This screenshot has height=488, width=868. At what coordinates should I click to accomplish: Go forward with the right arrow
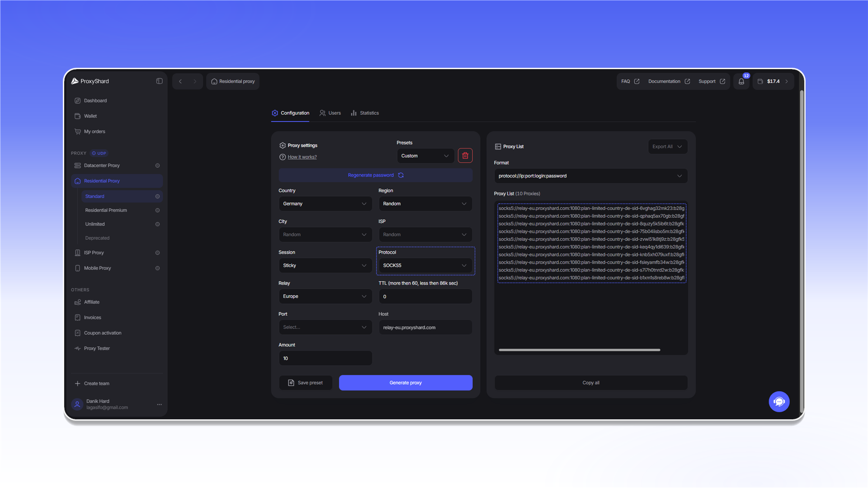point(195,81)
